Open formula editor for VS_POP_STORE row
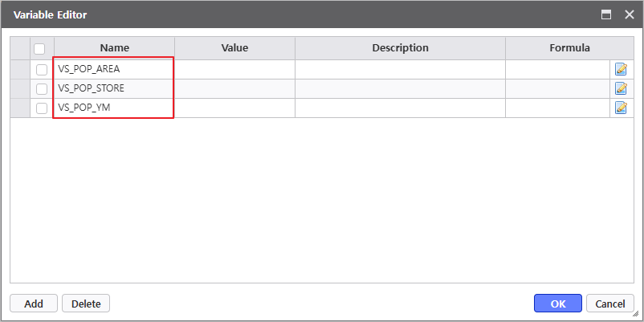644x322 pixels. coord(621,88)
